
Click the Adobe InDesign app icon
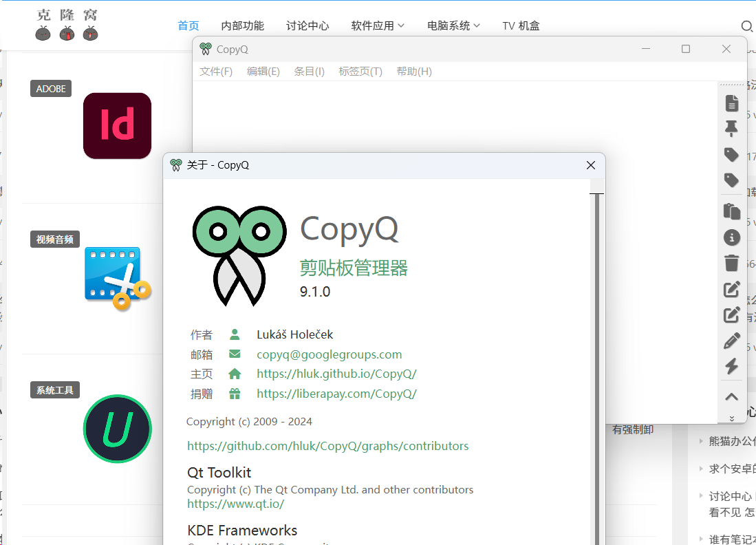(x=117, y=126)
